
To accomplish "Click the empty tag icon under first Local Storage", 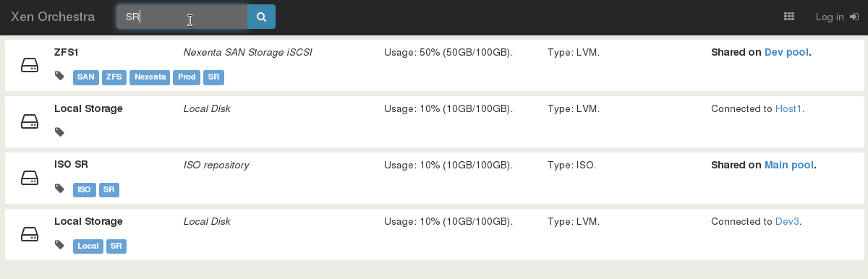I will pos(60,132).
